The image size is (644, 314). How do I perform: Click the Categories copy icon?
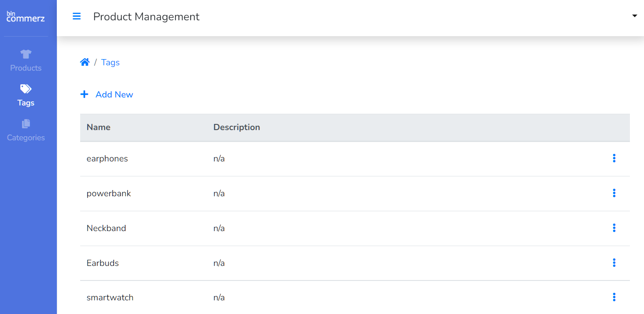26,124
